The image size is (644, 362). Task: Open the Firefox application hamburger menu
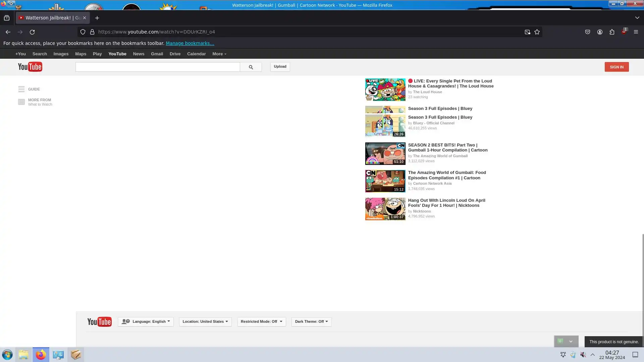636,32
